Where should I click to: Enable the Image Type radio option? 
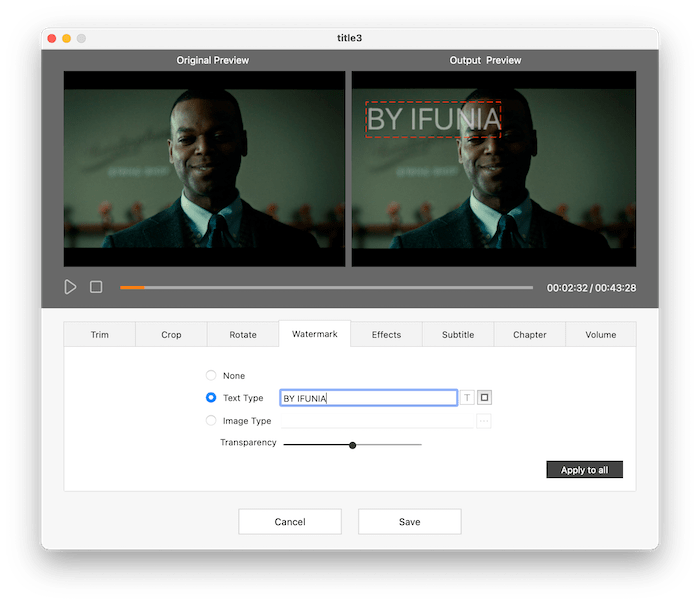[x=211, y=421]
